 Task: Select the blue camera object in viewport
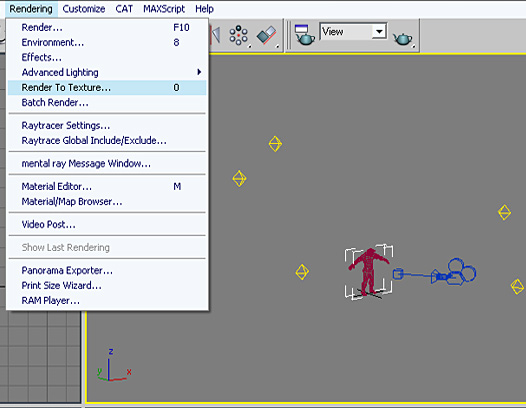(x=435, y=273)
